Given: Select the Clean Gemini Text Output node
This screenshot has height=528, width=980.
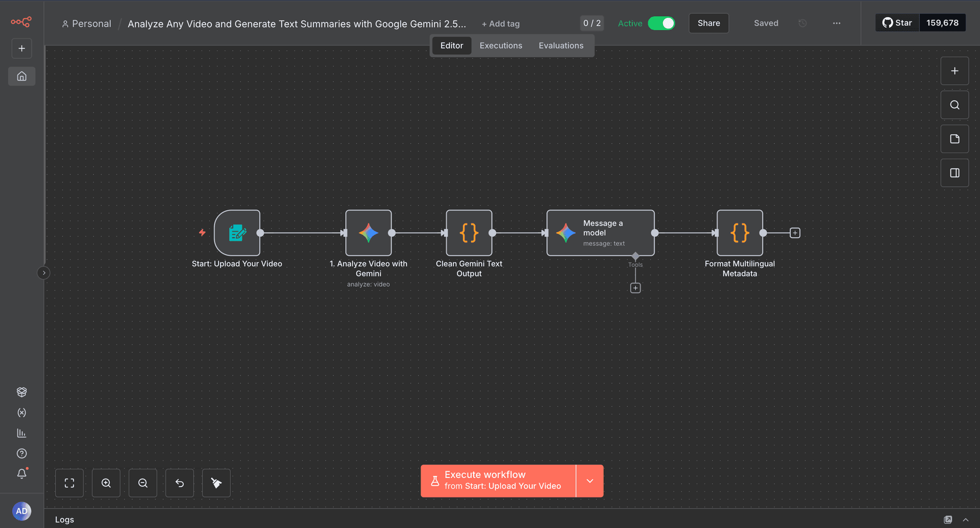Looking at the screenshot, I should (469, 233).
